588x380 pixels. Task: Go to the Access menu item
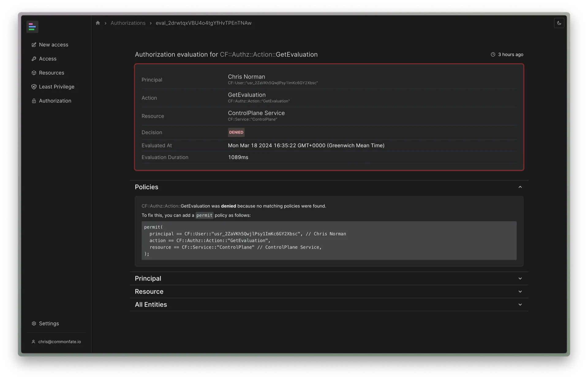click(48, 59)
